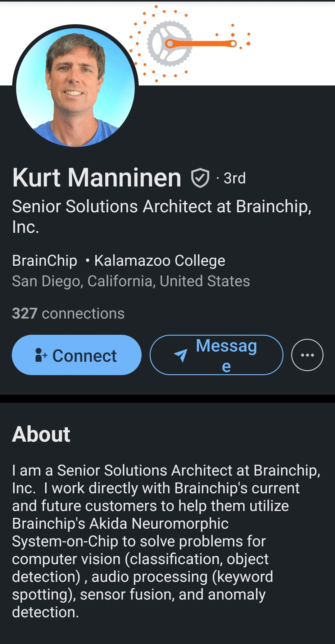
Task: View the 327 connections list
Action: click(x=68, y=313)
